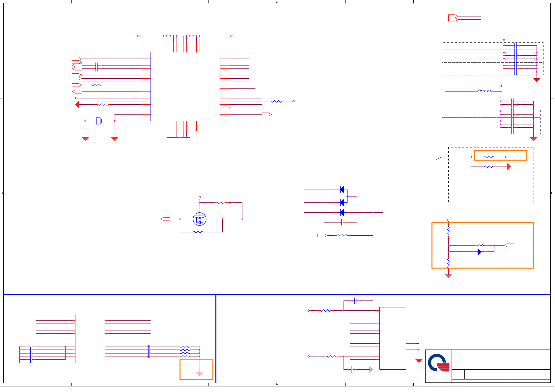
Task: Select the tall IC block at bottom right
Action: [x=393, y=338]
